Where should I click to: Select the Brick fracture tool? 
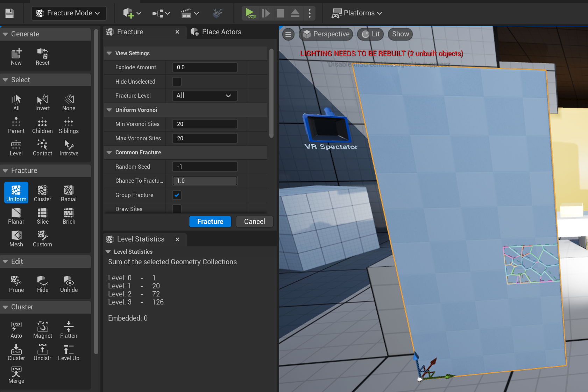click(x=69, y=216)
